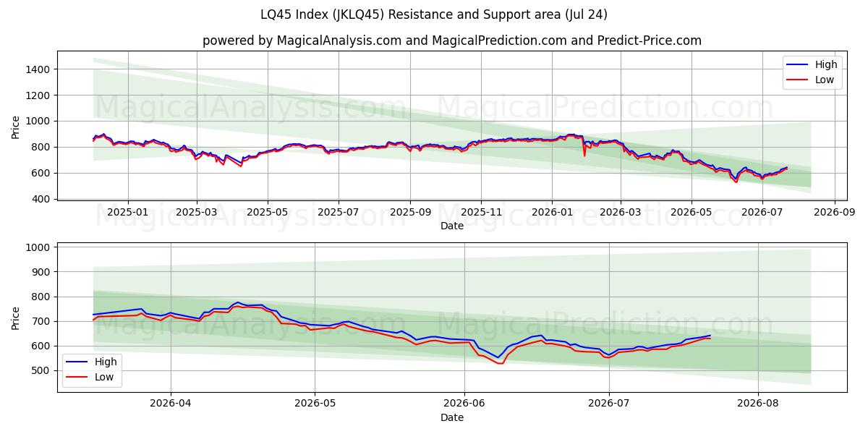
Task: Click the 'Date' axis label under the top chart
Action: click(452, 226)
